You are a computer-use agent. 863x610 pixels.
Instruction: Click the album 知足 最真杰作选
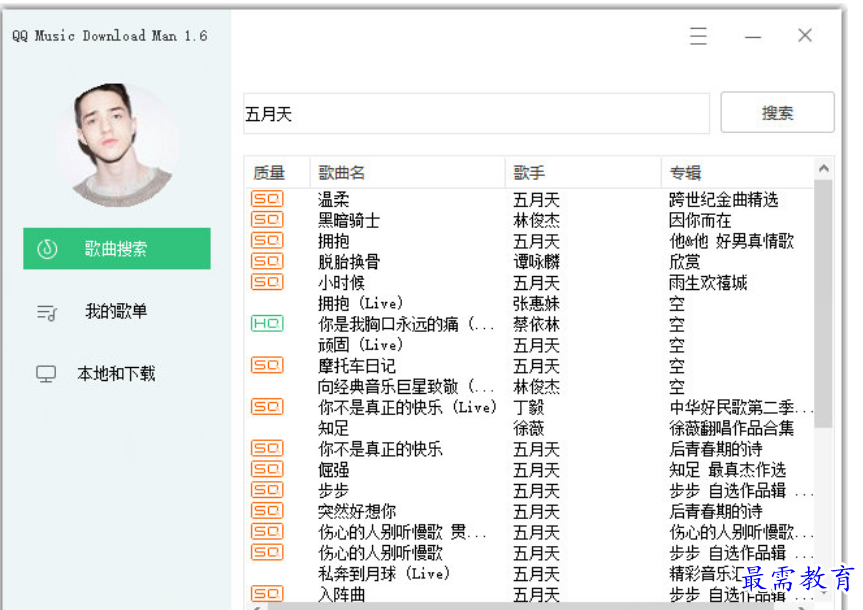click(x=728, y=470)
